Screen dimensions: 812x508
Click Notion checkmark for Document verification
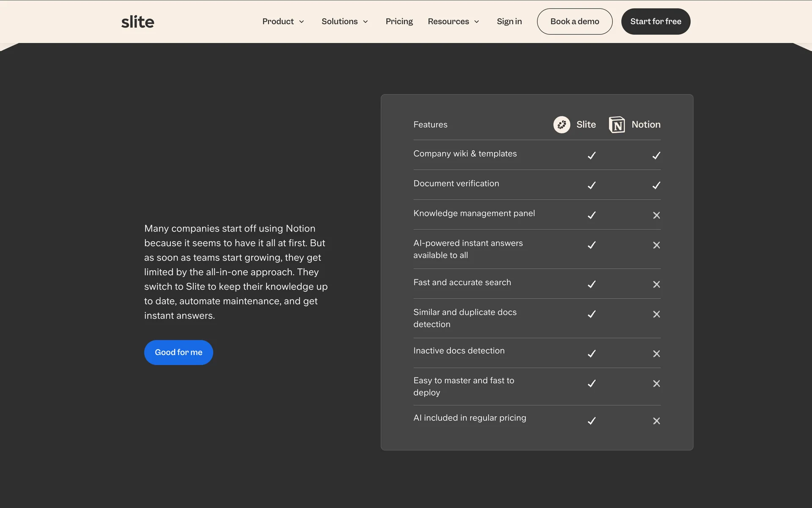coord(656,185)
